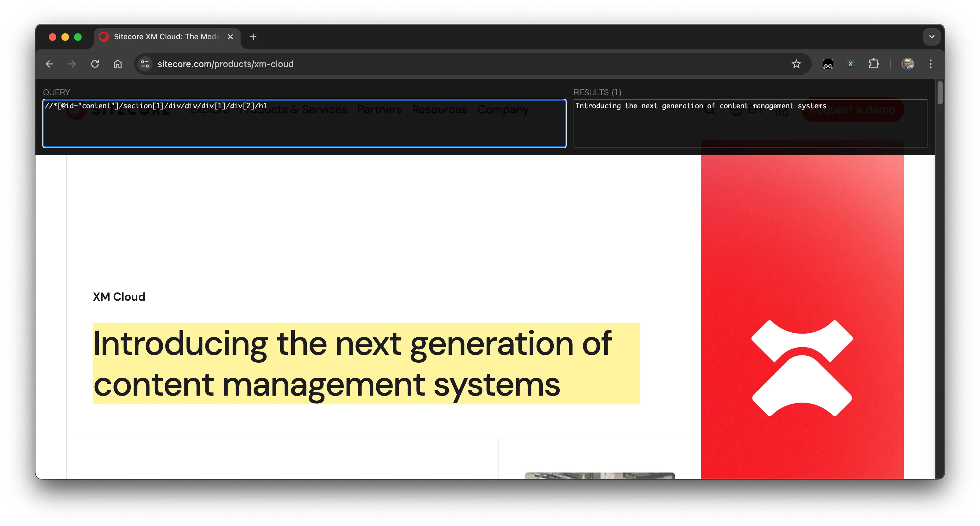
Task: Open Chrome three-dot menu
Action: [931, 64]
